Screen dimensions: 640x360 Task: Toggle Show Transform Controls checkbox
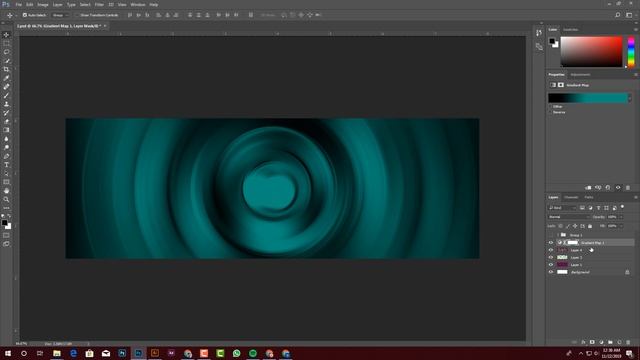coord(78,15)
